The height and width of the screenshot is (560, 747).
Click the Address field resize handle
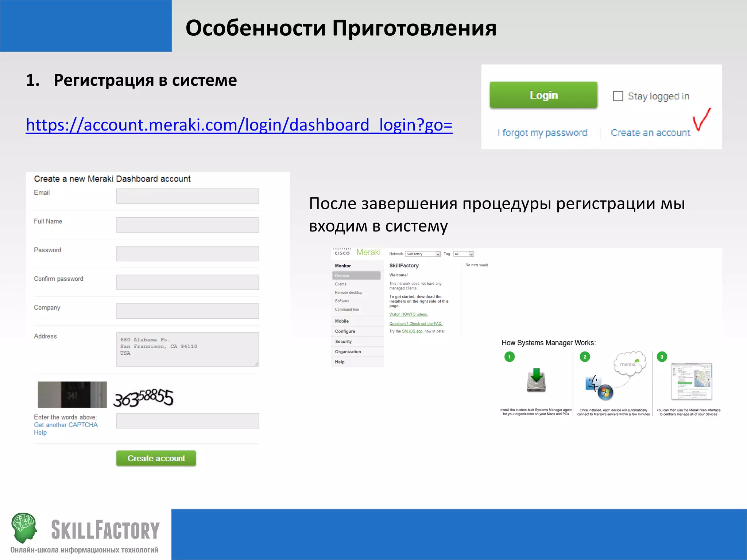point(256,364)
